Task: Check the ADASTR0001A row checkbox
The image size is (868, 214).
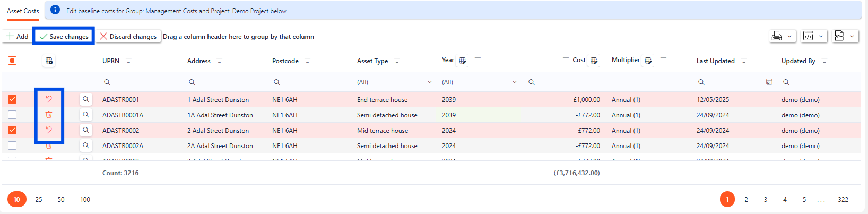Action: pos(12,115)
